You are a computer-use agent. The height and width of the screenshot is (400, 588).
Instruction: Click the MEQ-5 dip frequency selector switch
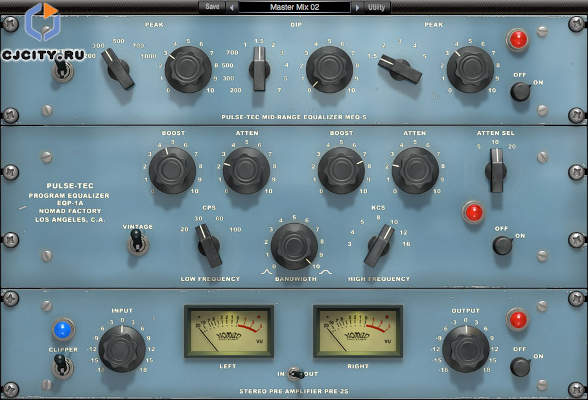coord(259,69)
